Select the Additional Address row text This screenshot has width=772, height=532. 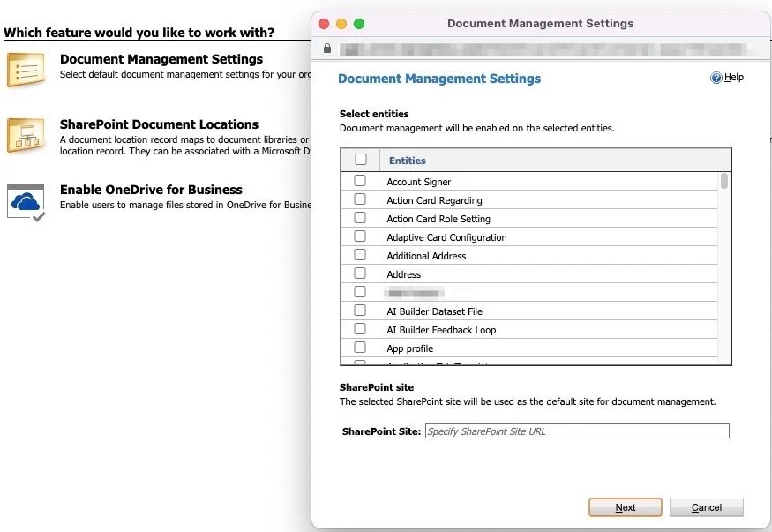(x=426, y=256)
